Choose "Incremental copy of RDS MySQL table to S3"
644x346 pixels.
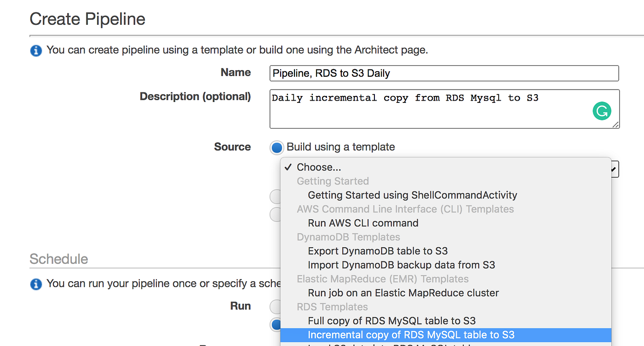411,335
